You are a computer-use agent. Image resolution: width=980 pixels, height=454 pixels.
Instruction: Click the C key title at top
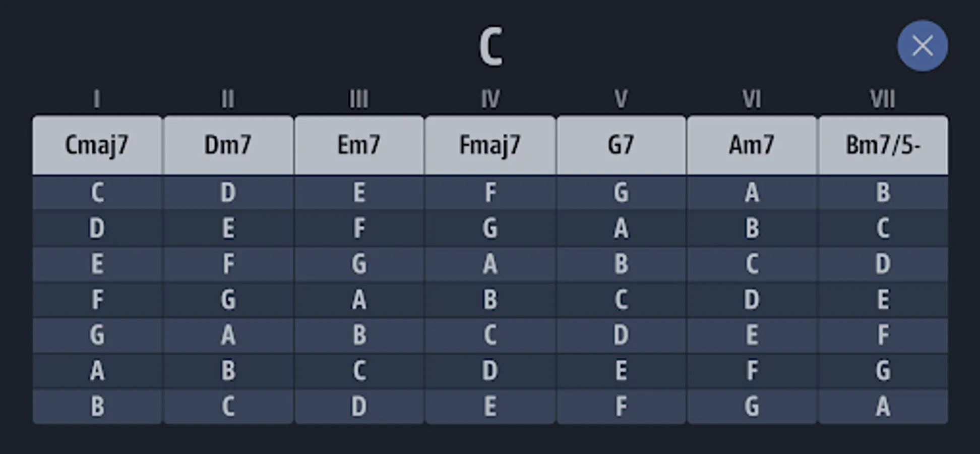coord(491,46)
